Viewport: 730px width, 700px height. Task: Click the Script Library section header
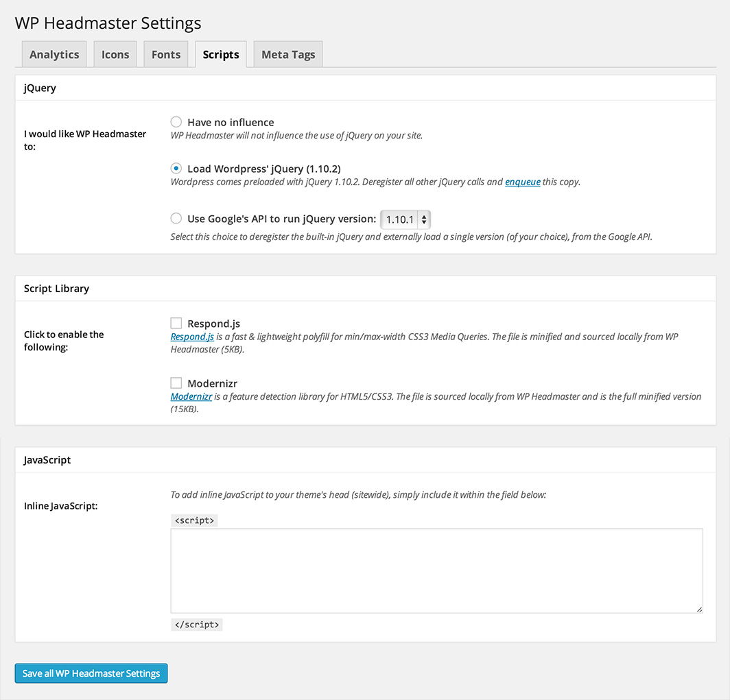tap(57, 289)
